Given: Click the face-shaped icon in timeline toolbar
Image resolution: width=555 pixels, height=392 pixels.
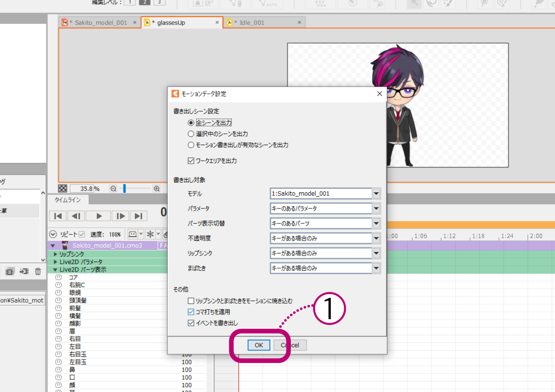Looking at the screenshot, I should click(132, 234).
